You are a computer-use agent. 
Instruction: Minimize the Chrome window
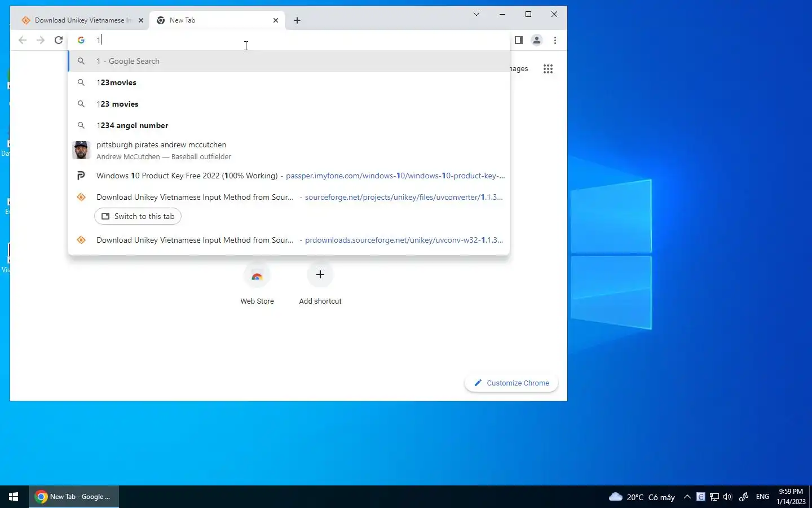[502, 14]
